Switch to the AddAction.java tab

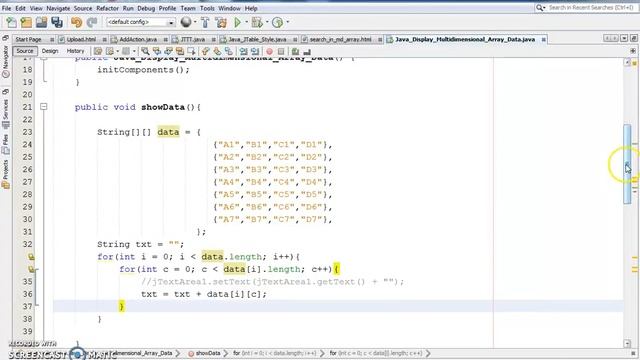tap(138, 40)
